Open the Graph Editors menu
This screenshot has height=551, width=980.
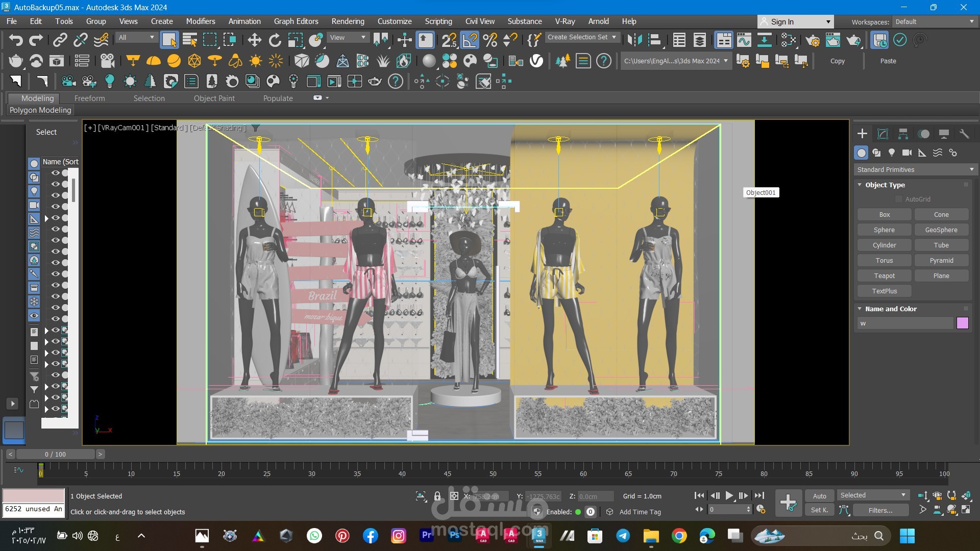(296, 21)
